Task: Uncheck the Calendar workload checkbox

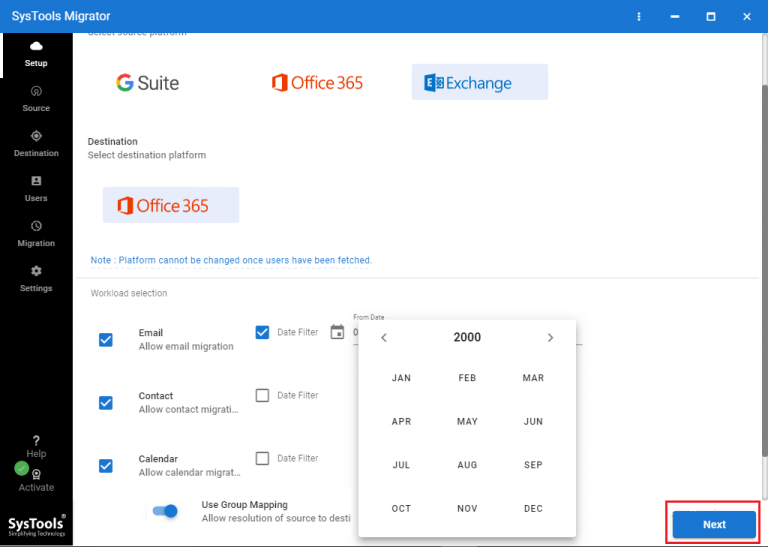Action: 106,466
